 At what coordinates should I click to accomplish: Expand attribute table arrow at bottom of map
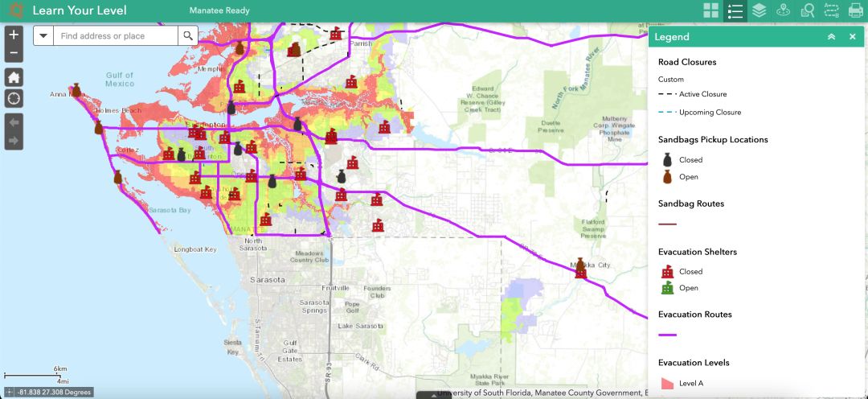tap(433, 395)
